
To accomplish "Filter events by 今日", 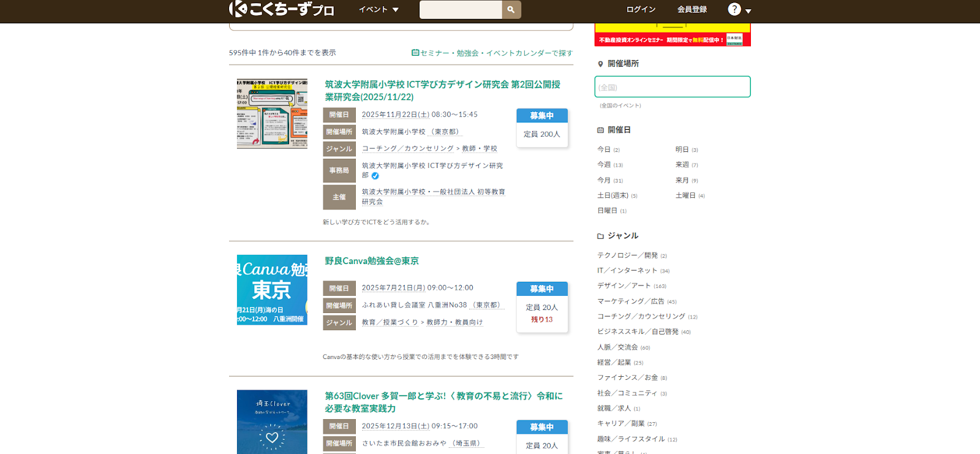I will (604, 149).
